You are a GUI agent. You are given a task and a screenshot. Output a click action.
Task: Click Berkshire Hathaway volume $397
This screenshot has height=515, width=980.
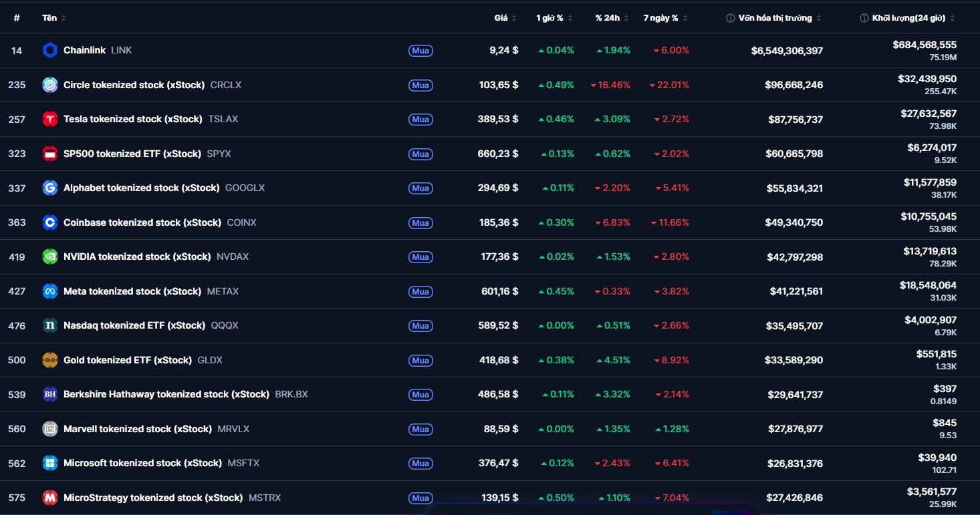click(945, 389)
